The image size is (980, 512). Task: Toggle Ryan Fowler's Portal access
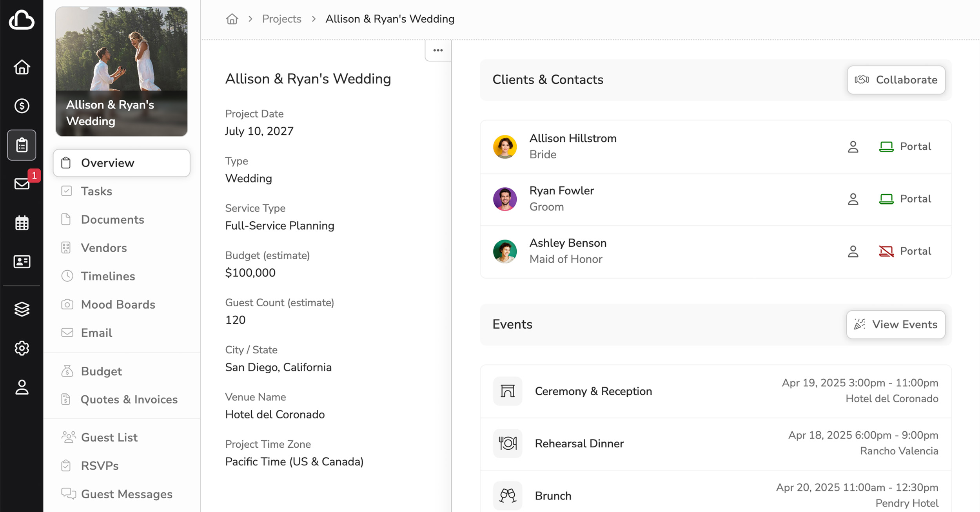(x=905, y=199)
